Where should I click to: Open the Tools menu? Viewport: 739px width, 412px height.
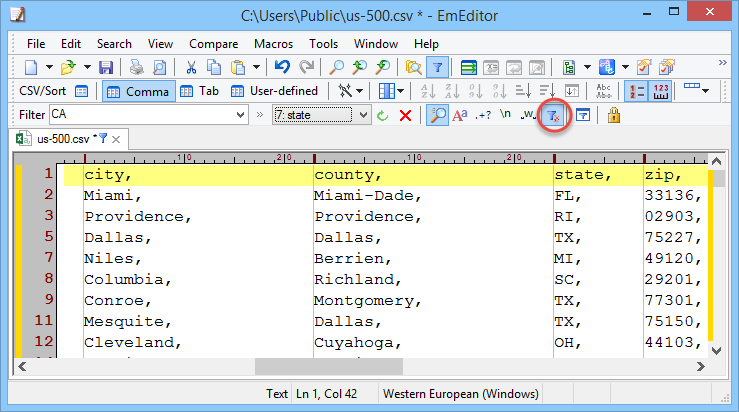[x=323, y=44]
